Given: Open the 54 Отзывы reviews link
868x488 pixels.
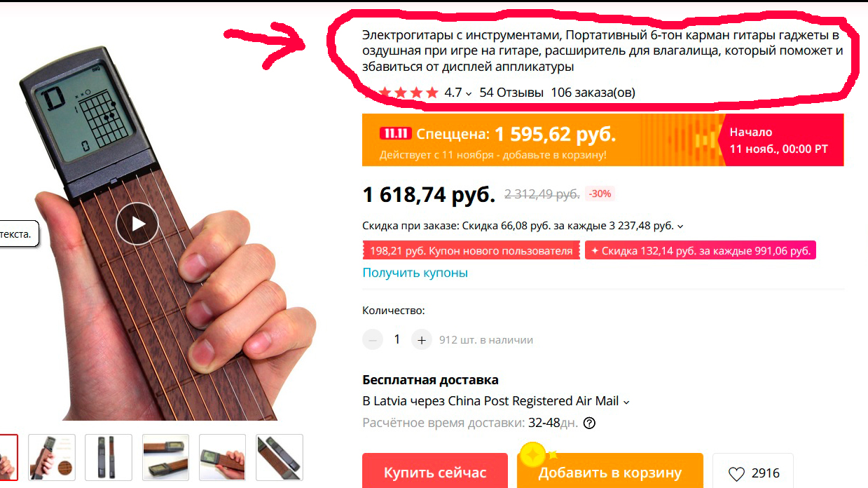Looking at the screenshot, I should click(x=511, y=93).
